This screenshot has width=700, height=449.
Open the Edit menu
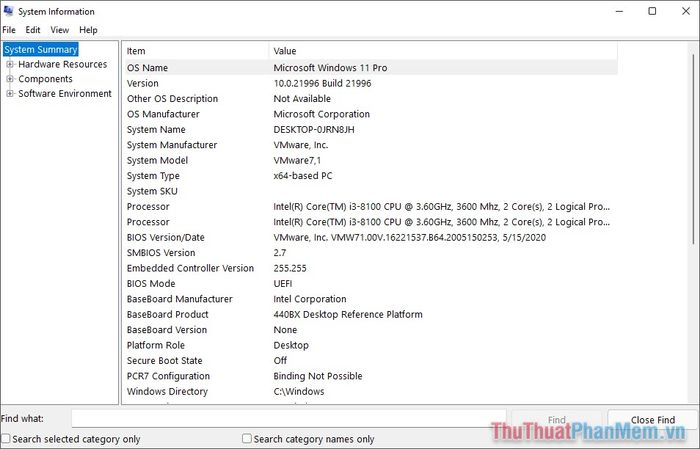pos(33,30)
